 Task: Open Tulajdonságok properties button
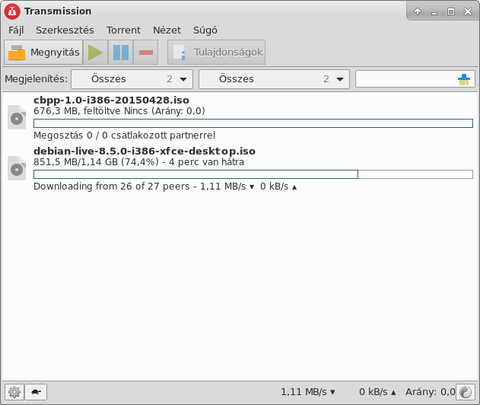pos(217,52)
